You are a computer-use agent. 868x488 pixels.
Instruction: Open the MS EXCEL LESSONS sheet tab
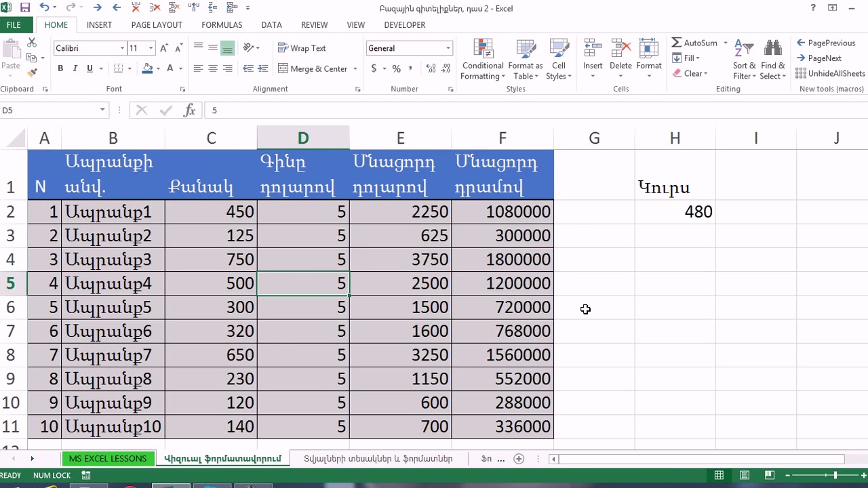coord(107,459)
